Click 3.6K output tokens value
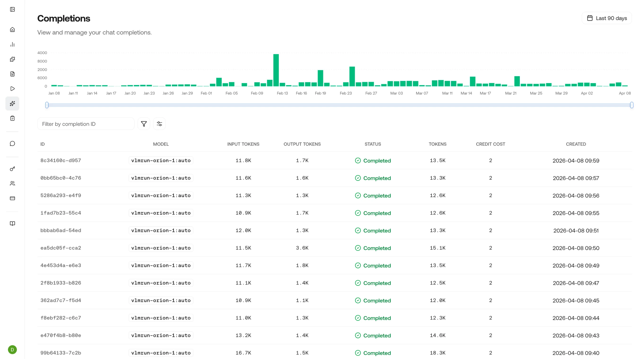The height and width of the screenshot is (359, 644). 302,248
